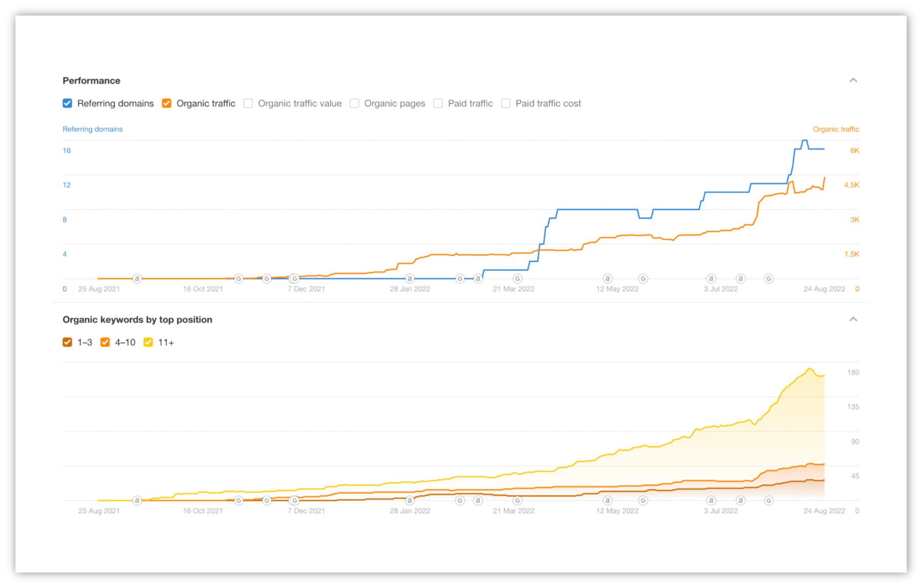
Task: Click the 24 Aug 2022 date label
Action: coord(824,288)
